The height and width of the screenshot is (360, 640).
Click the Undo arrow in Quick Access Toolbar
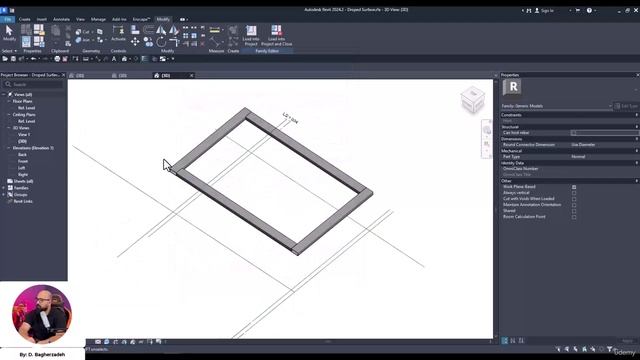pos(33,59)
